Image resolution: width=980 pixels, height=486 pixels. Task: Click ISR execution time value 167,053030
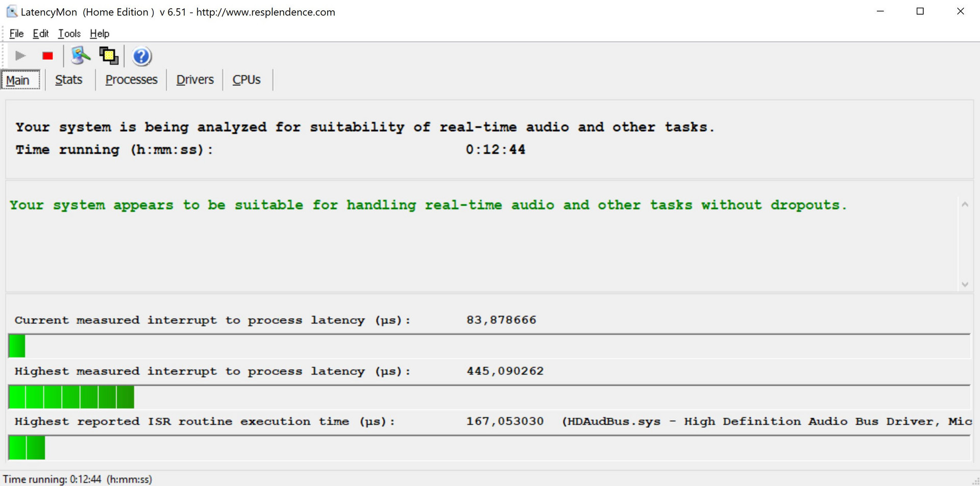coord(505,422)
